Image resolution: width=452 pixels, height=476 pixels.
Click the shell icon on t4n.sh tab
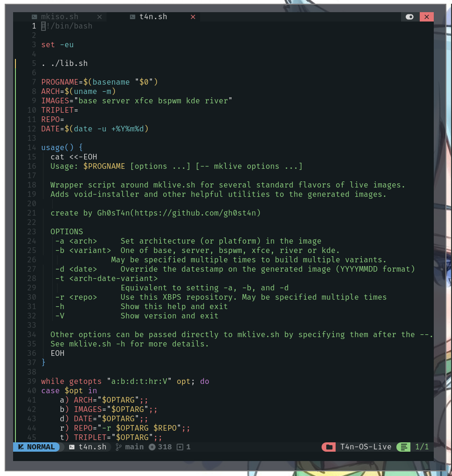click(132, 17)
